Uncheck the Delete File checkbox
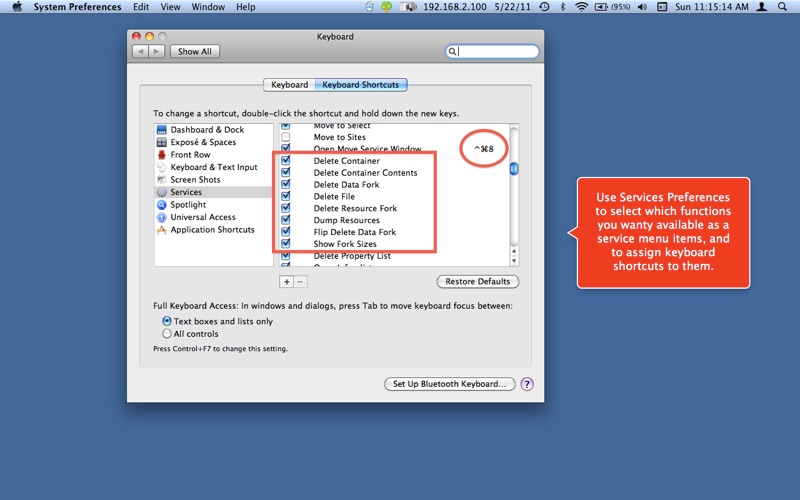This screenshot has width=800, height=500. [286, 196]
